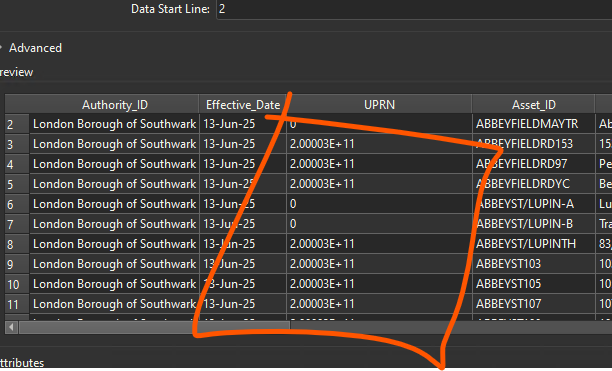Click UPRN cell with value 0 in row 6
Image resolution: width=612 pixels, height=371 pixels.
pos(379,204)
